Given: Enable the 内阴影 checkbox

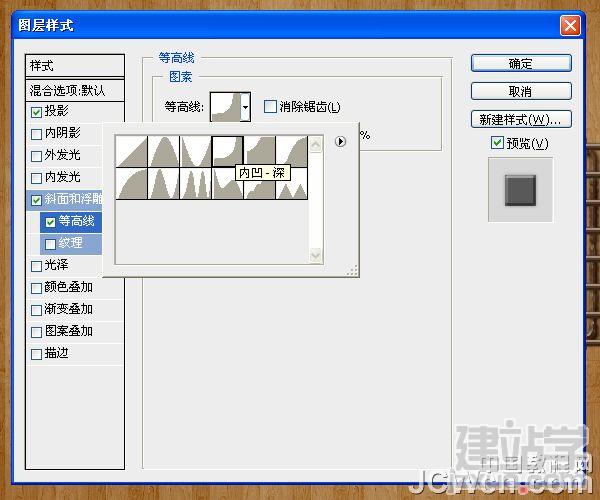Looking at the screenshot, I should [36, 134].
